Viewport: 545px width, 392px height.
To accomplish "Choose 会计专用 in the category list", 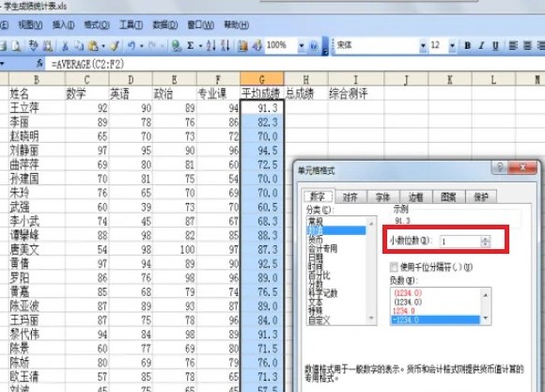I will 322,248.
